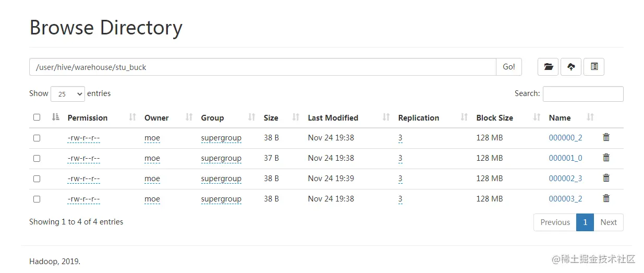Screen dimensions: 644x273
Task: Click owner moe for file 000003_2
Action: pyautogui.click(x=152, y=199)
